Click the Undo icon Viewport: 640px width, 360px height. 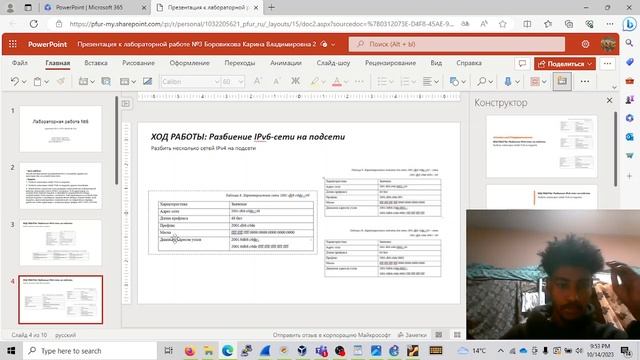click(15, 82)
